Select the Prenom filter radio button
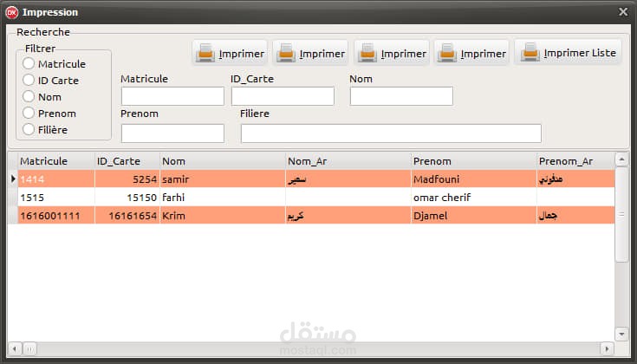Image resolution: width=637 pixels, height=364 pixels. pyautogui.click(x=29, y=113)
